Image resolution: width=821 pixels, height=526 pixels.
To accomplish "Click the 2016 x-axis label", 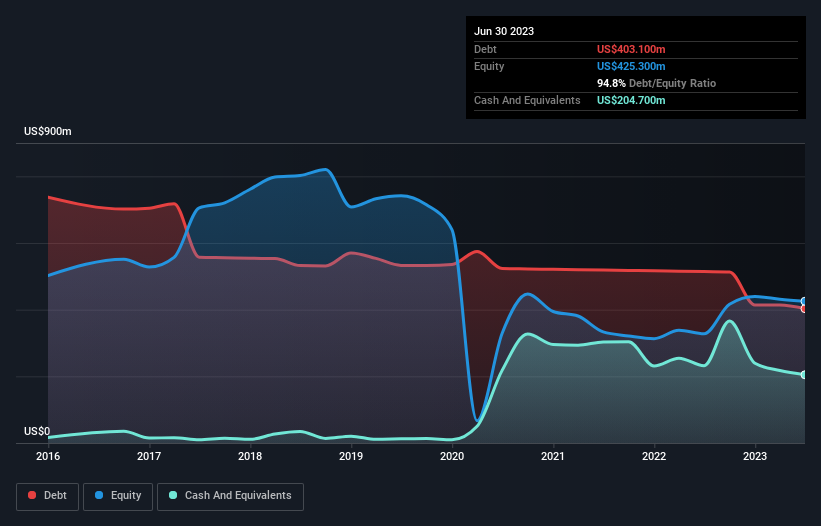I will pyautogui.click(x=48, y=456).
